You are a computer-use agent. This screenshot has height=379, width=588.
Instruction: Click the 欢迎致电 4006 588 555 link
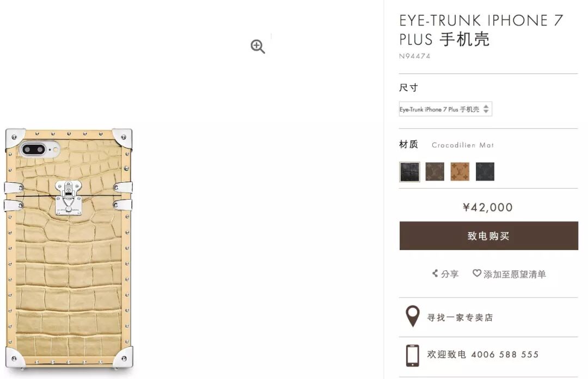(x=482, y=355)
